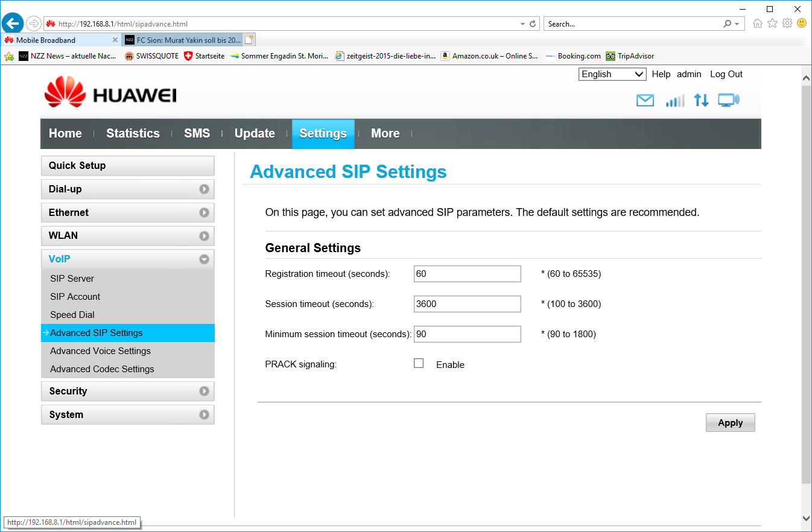
Task: Expand the Dial-up sidebar section
Action: [x=127, y=189]
